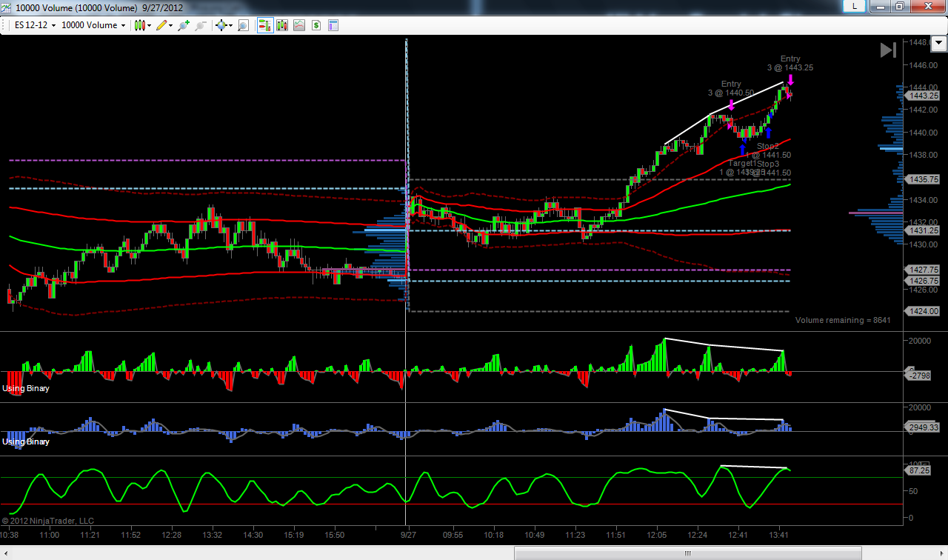This screenshot has height=560, width=948.
Task: Click the Volume remaining = 8641 text
Action: (x=843, y=320)
